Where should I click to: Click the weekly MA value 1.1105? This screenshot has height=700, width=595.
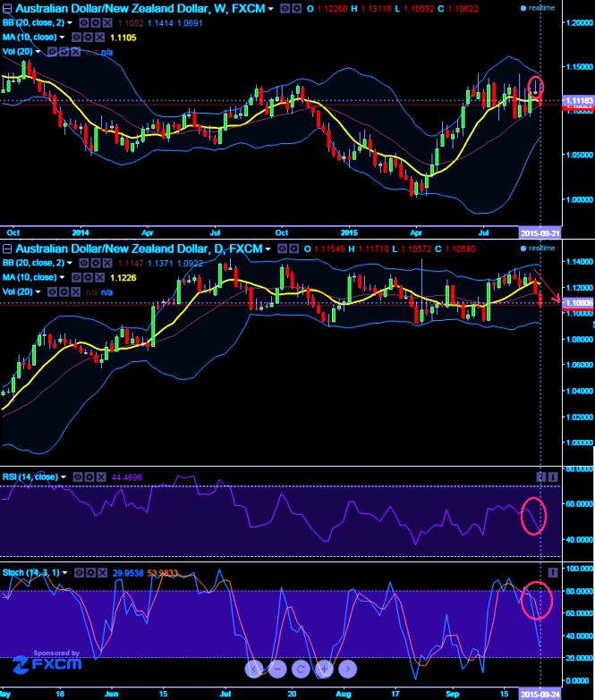[123, 38]
